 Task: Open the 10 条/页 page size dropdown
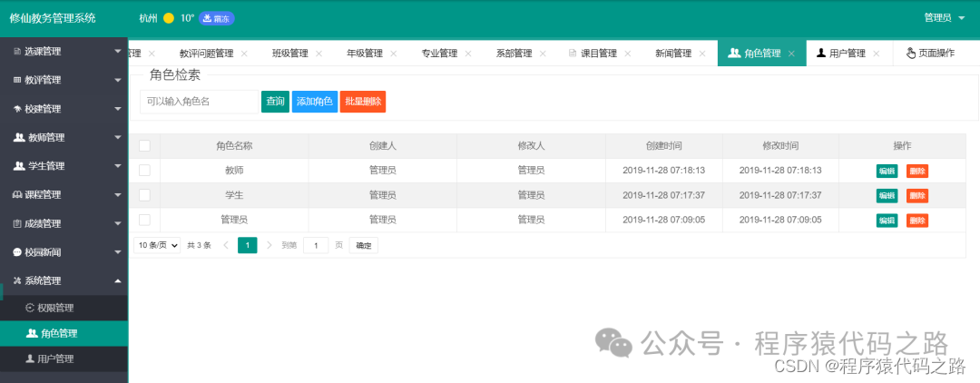click(x=157, y=246)
